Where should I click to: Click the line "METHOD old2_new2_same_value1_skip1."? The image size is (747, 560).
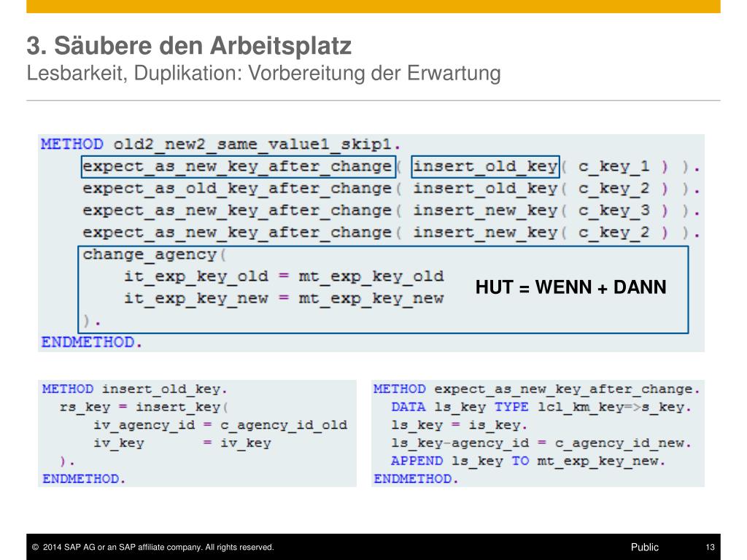pos(220,144)
